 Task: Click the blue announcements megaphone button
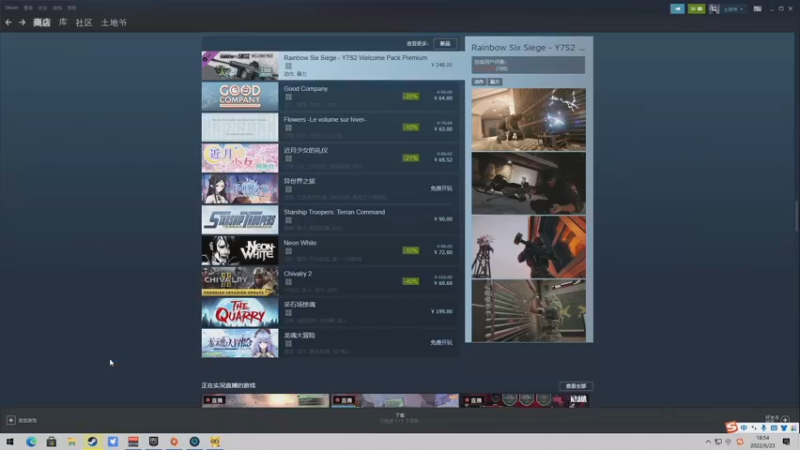(677, 9)
